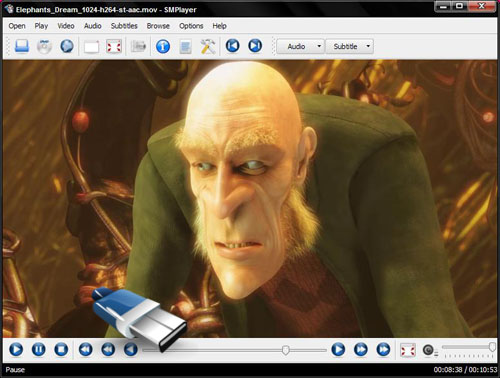Stop playback with the stop button
Viewport: 500px width, 378px height.
pos(61,349)
